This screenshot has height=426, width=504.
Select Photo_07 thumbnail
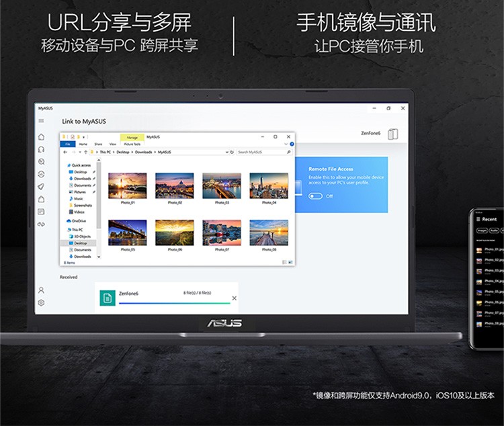[x=222, y=232]
